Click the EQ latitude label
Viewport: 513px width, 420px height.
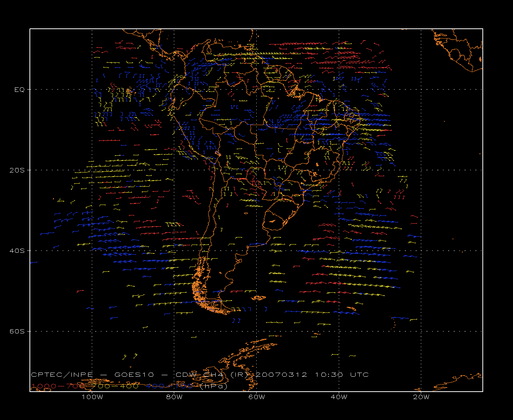19,90
